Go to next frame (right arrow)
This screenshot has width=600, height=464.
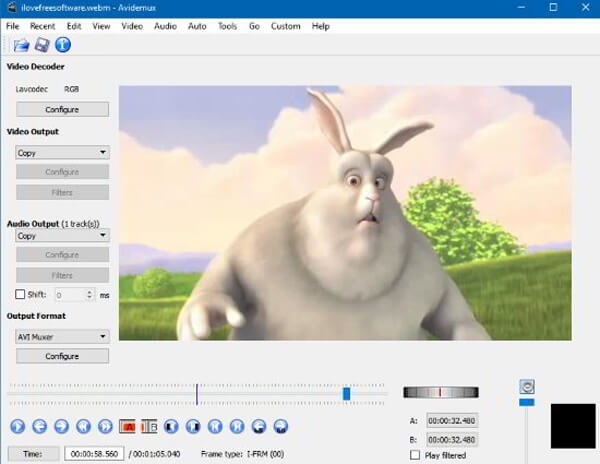click(61, 426)
